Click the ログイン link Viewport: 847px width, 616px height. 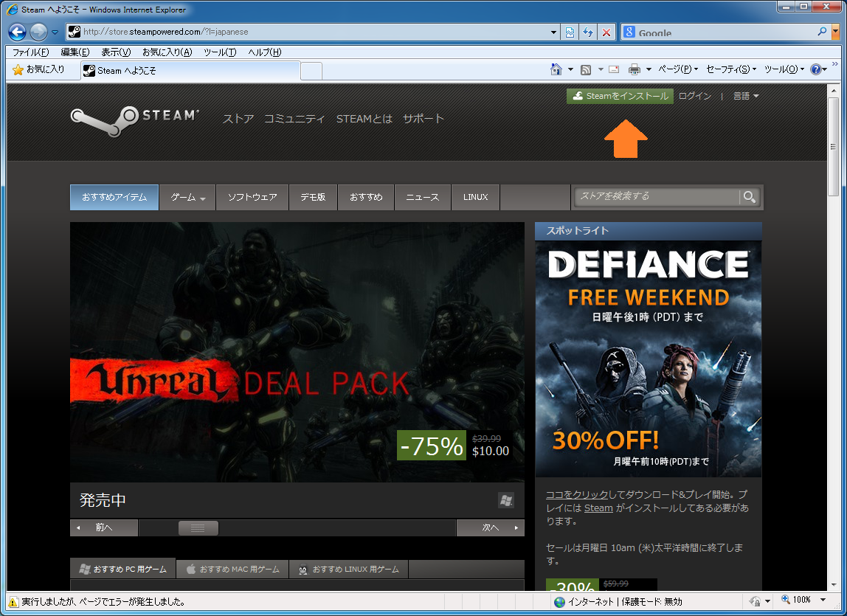(695, 96)
